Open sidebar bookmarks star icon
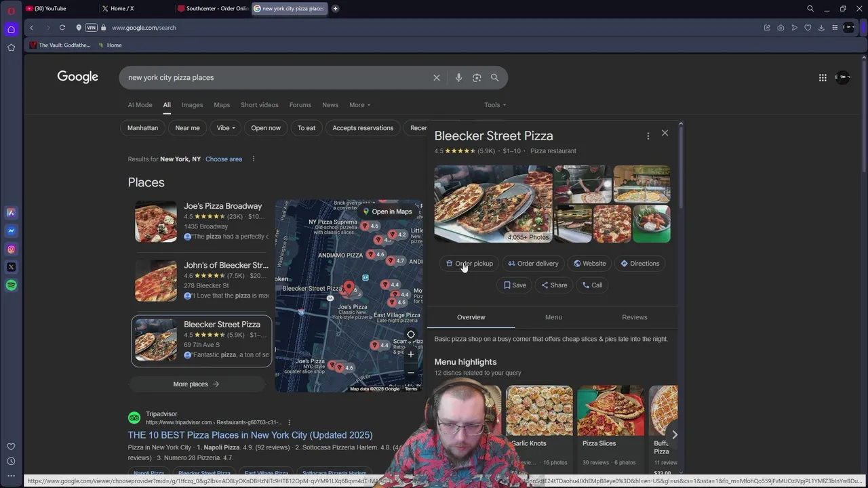Image resolution: width=868 pixels, height=488 pixels. 11,47
